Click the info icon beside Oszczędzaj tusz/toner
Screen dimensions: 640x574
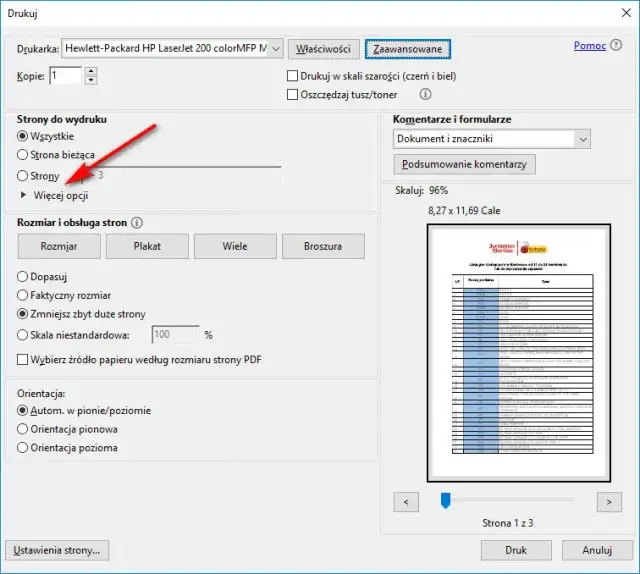pyautogui.click(x=425, y=95)
